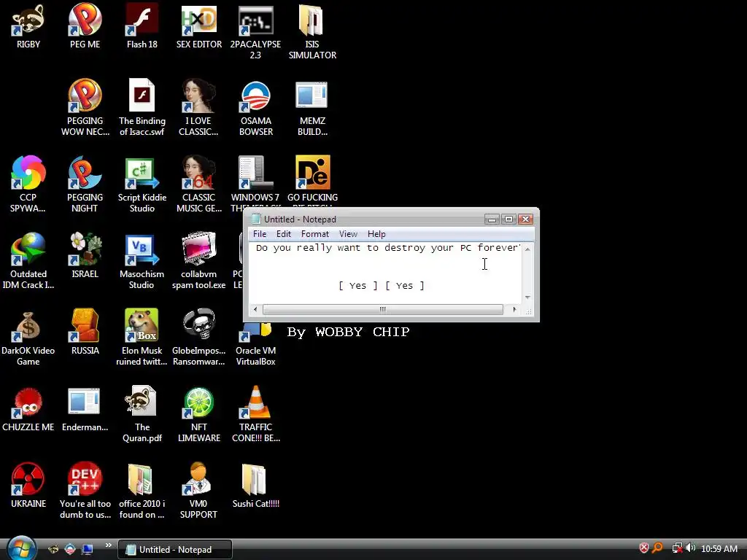Image resolution: width=747 pixels, height=560 pixels.
Task: Click the 10:59 AM taskbar clock
Action: tap(719, 548)
